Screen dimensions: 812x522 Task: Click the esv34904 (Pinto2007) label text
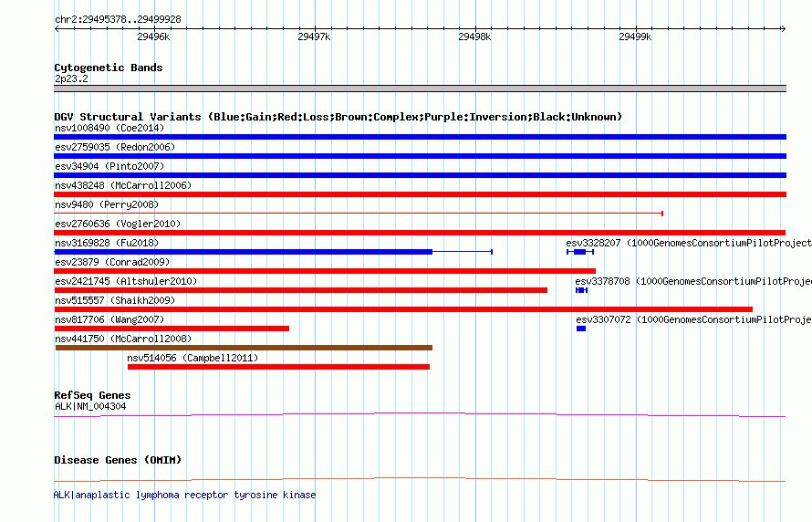click(109, 166)
